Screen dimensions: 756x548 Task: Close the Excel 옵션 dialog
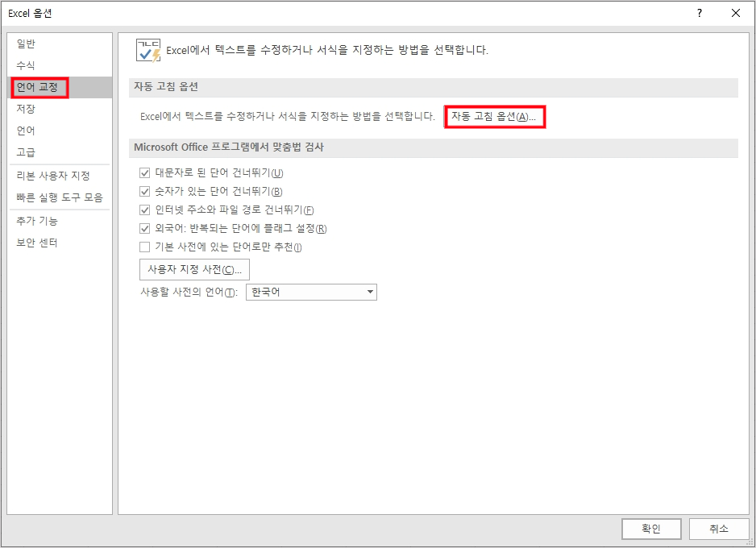point(735,14)
